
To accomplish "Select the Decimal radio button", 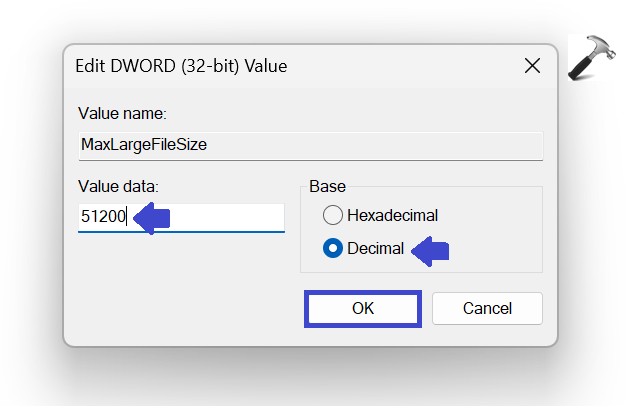I will pyautogui.click(x=332, y=249).
